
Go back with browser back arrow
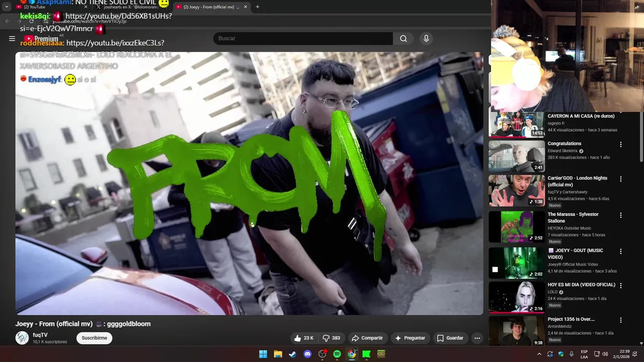7,21
